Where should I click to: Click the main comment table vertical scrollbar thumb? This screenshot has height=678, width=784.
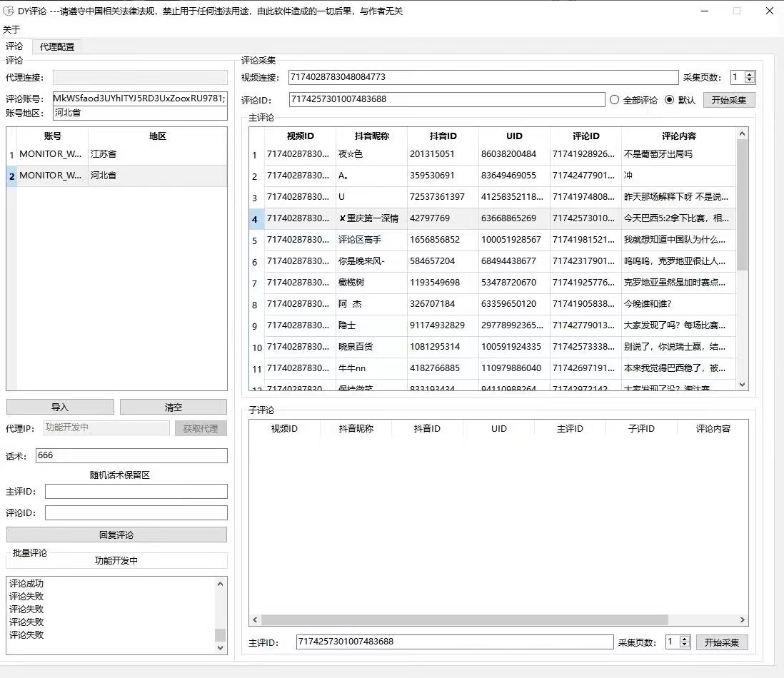pyautogui.click(x=742, y=205)
